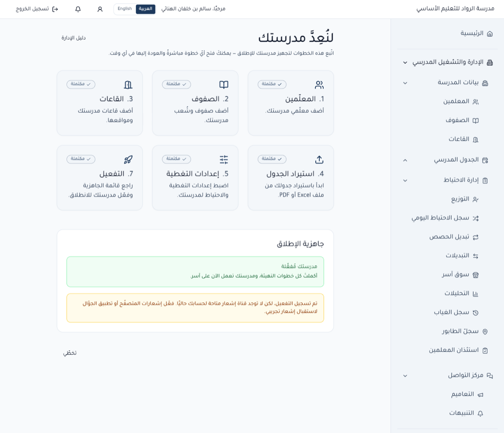Click the repeat icon beside تبديل الحصص

[x=476, y=237]
